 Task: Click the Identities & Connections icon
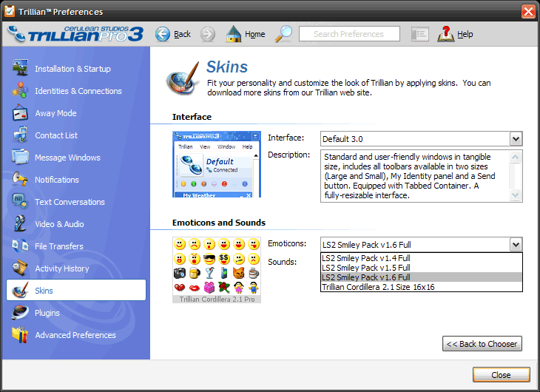pyautogui.click(x=20, y=90)
